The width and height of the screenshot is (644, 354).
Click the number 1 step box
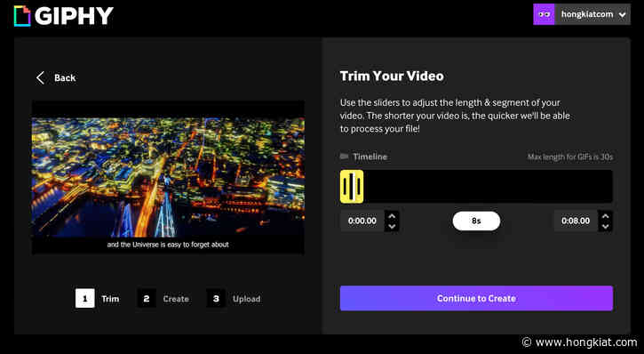click(x=85, y=299)
